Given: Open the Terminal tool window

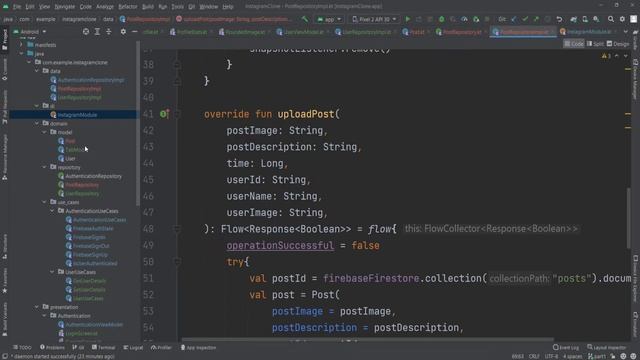Looking at the screenshot, I should click(103, 347).
